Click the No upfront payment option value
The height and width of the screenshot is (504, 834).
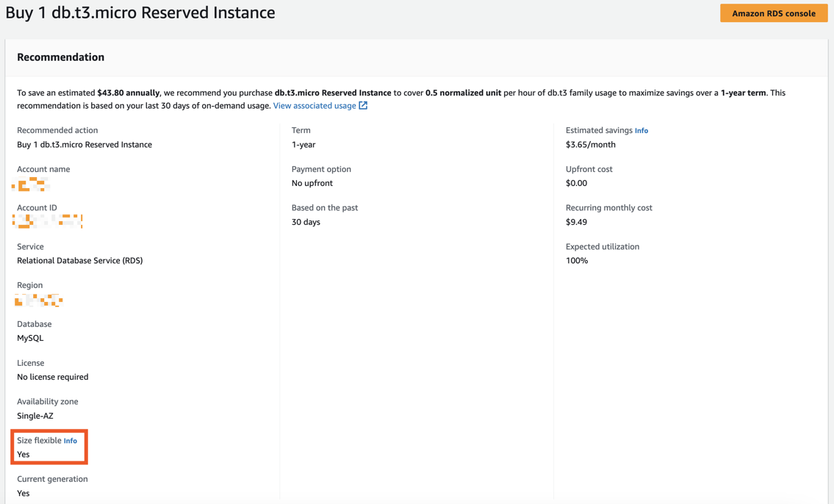312,183
